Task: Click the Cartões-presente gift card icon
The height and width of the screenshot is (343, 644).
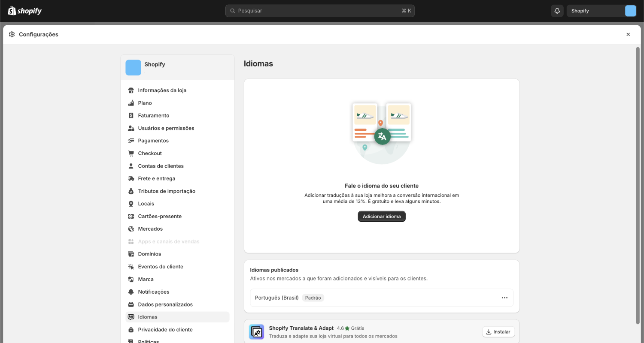Action: coord(131,216)
